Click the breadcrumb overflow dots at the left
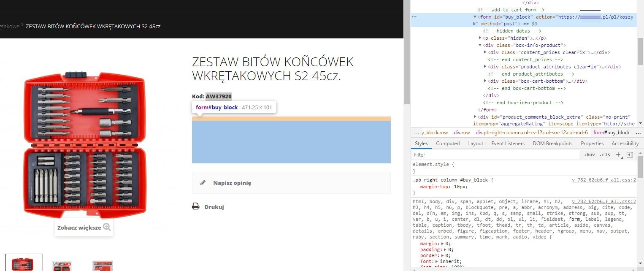Screen dimensions: 644x271 [x=417, y=132]
